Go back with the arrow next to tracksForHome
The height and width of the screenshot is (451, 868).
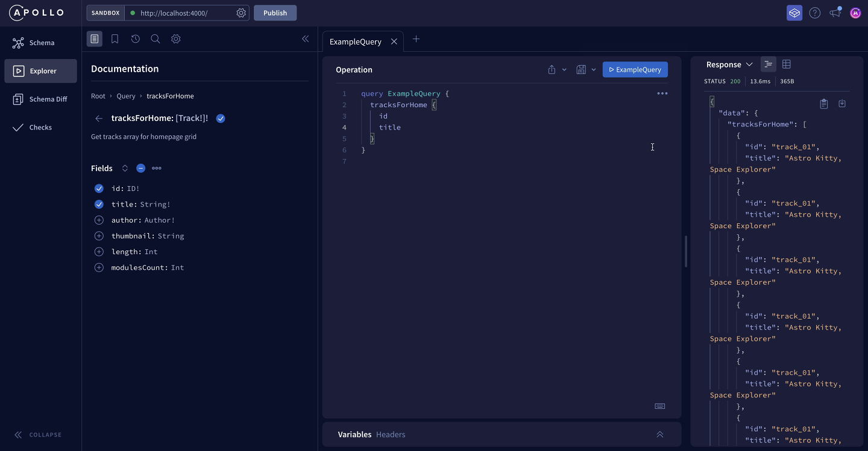tap(99, 119)
